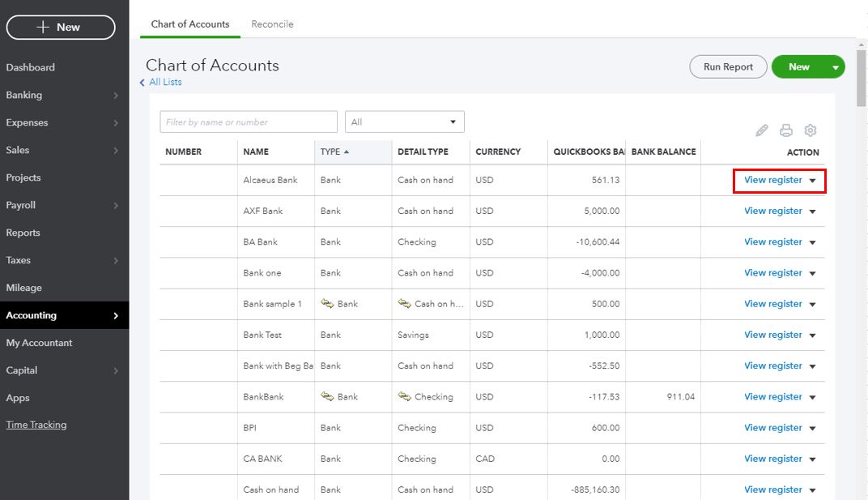Click the back arrow beside All Lists
The height and width of the screenshot is (500, 868).
[x=143, y=83]
